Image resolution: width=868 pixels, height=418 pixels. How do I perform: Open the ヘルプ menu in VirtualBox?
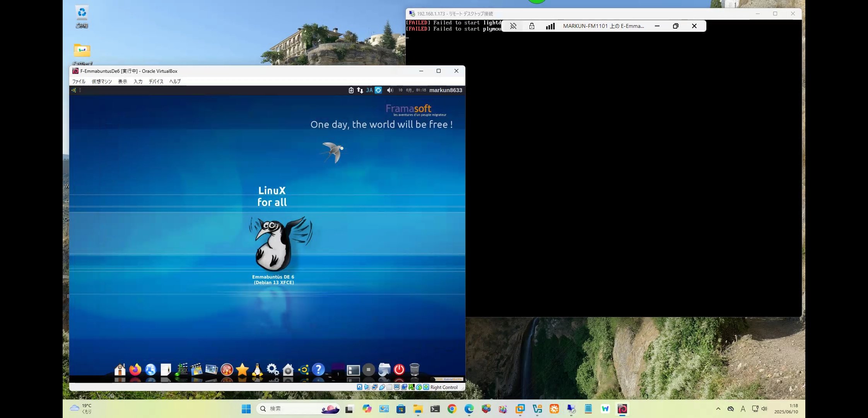click(x=175, y=81)
